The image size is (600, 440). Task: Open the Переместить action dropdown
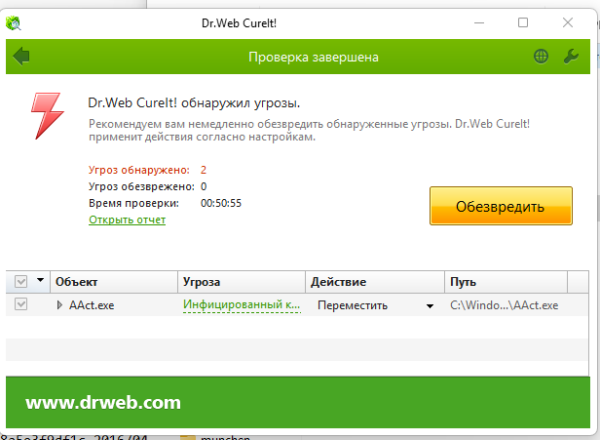pyautogui.click(x=430, y=306)
